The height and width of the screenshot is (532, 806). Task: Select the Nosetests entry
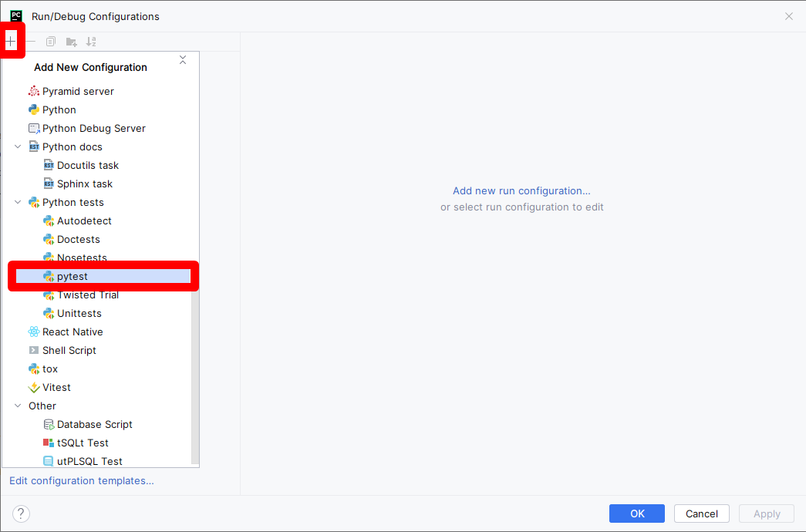coord(83,257)
